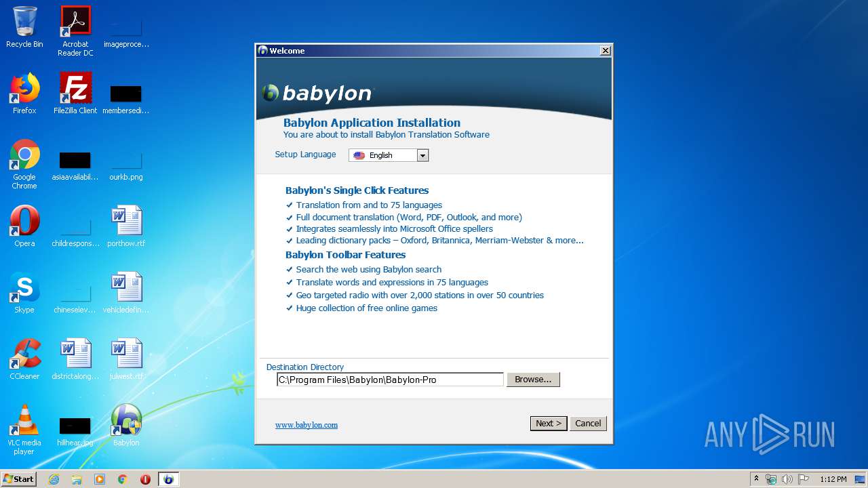Select the porthow.rtf document icon

click(126, 226)
